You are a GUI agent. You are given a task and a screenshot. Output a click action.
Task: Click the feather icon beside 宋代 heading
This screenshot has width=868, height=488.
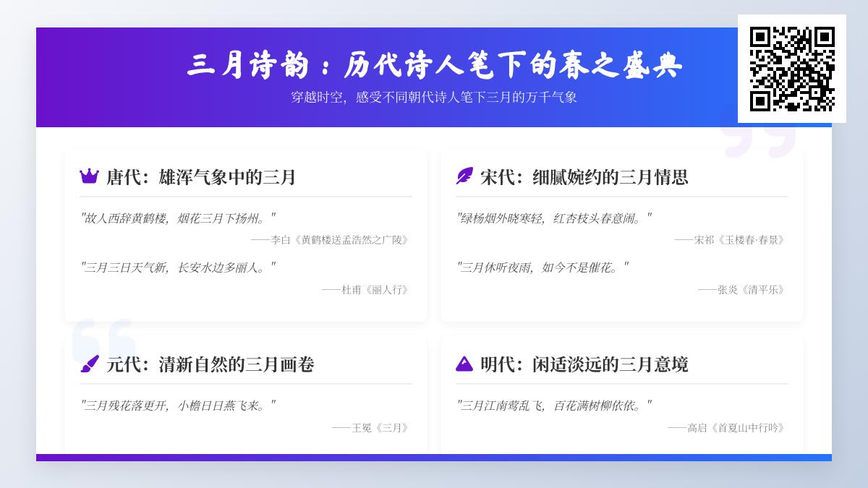(x=464, y=176)
